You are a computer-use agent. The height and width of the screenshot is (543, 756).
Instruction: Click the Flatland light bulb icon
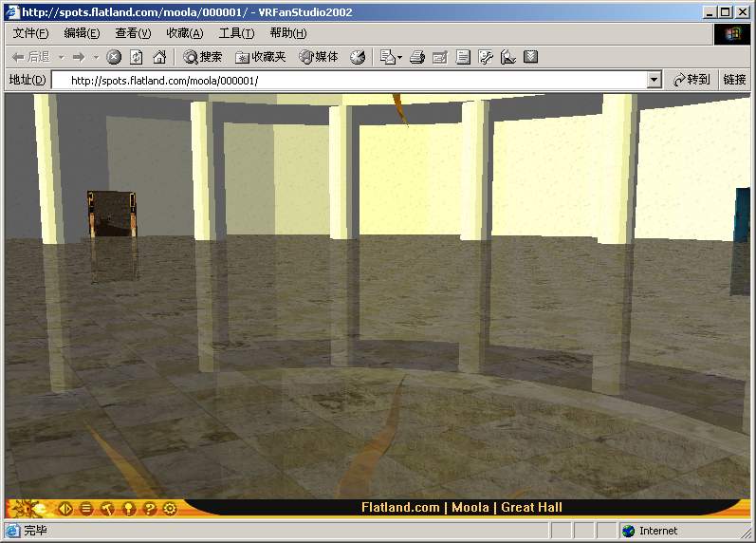128,508
